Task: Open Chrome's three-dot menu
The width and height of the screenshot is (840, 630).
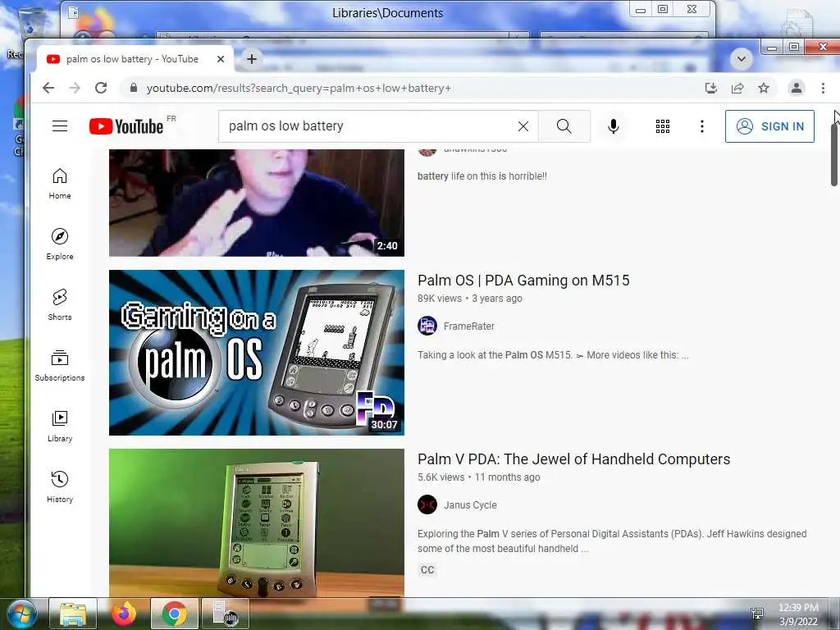Action: pyautogui.click(x=823, y=88)
